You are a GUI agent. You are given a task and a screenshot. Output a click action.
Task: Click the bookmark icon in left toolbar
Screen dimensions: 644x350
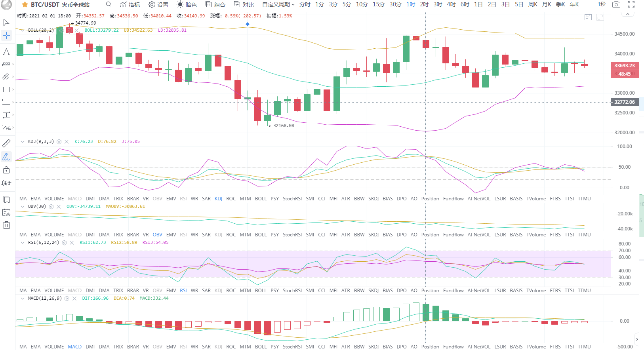pos(6,199)
